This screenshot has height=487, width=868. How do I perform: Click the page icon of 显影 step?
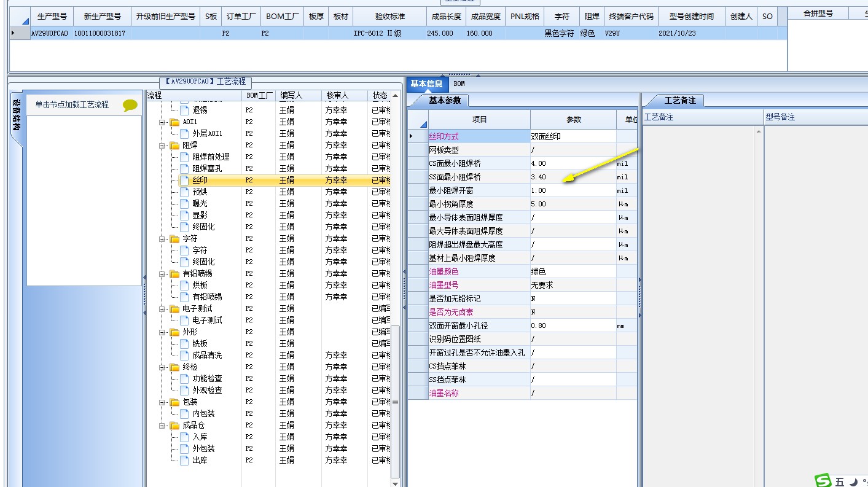184,215
